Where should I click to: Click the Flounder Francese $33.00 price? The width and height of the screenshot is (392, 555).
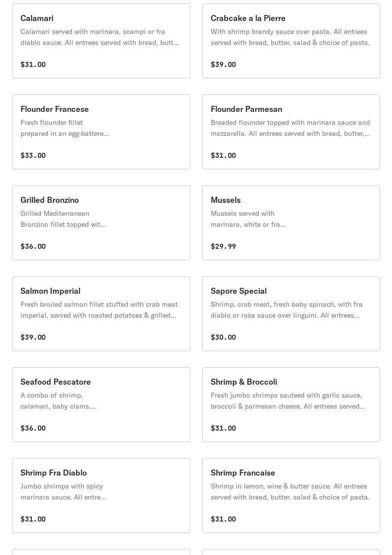point(33,155)
